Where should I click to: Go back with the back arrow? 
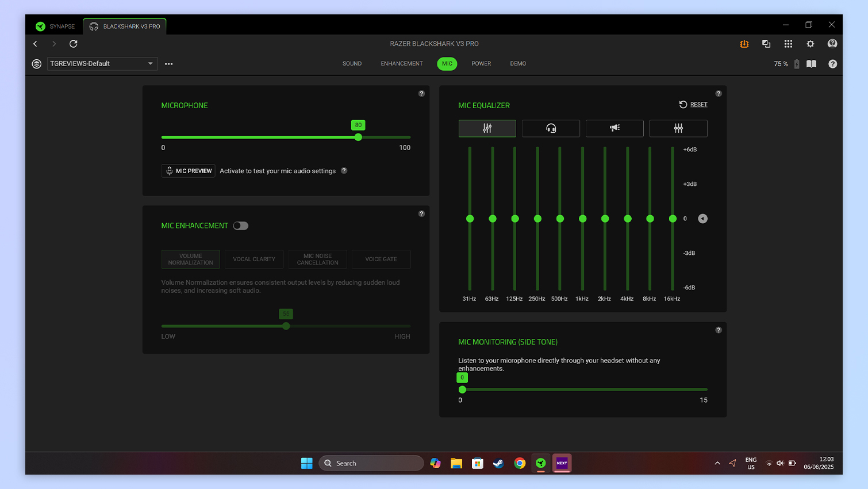(36, 44)
